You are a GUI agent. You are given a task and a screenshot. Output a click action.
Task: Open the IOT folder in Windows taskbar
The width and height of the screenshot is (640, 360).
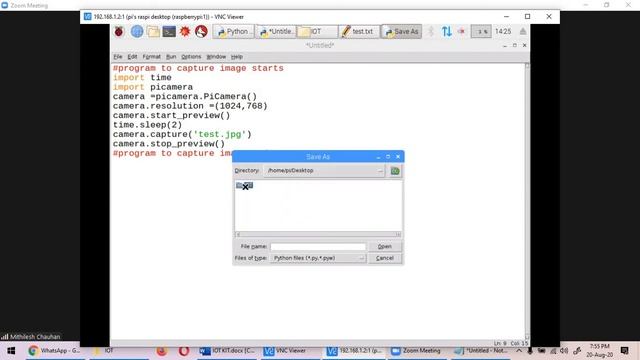118,351
